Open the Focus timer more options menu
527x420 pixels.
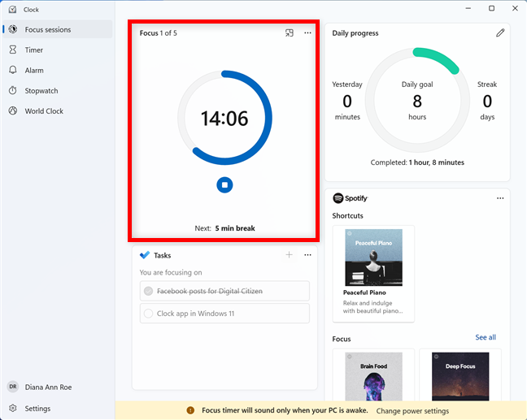[x=307, y=33]
